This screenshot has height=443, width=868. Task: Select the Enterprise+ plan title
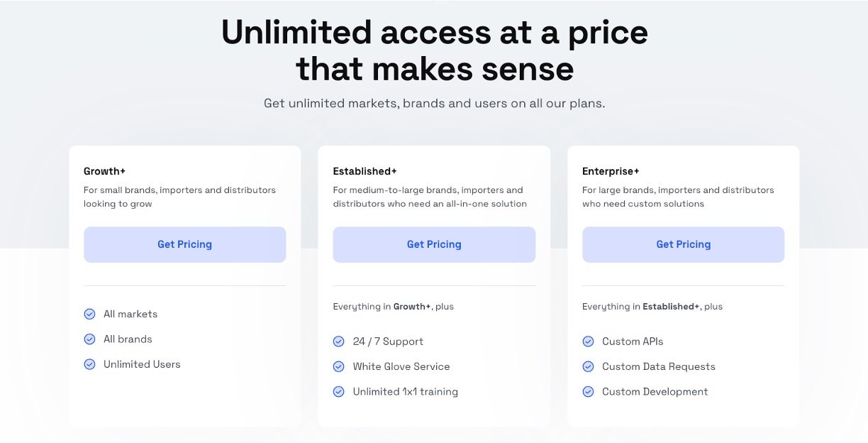pos(611,171)
